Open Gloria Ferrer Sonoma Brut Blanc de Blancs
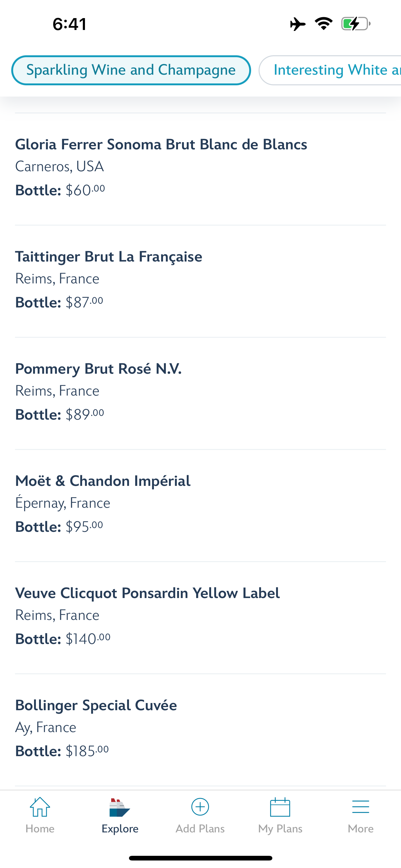This screenshot has width=401, height=868. click(x=161, y=145)
